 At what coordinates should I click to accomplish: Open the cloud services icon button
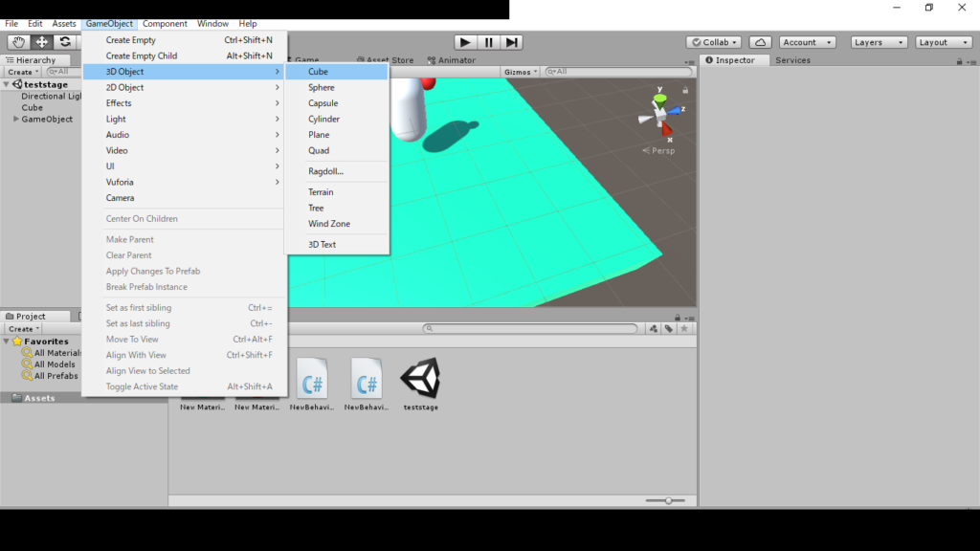tap(760, 42)
